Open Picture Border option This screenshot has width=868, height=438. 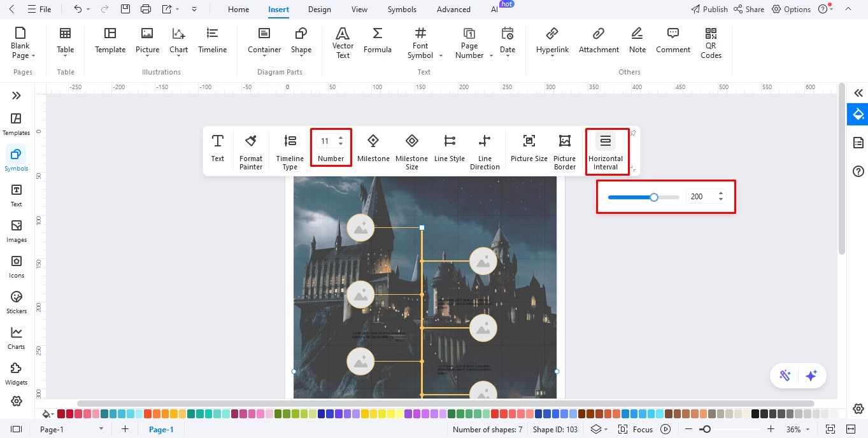click(x=564, y=152)
